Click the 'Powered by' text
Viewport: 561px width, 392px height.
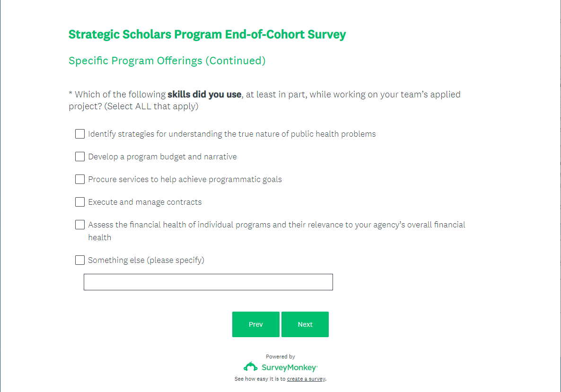click(x=280, y=357)
